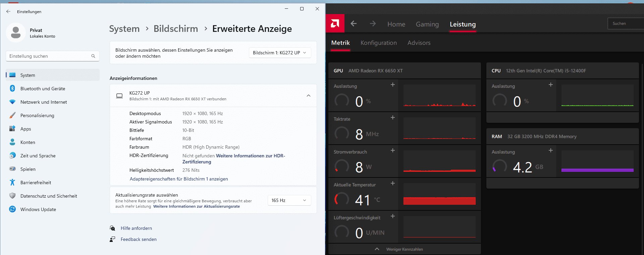Select System in settings sidebar
Screen dimensions: 644x255
click(x=53, y=75)
